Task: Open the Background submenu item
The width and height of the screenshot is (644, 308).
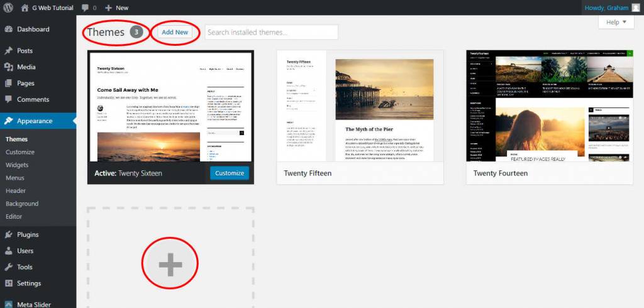Action: click(x=22, y=204)
